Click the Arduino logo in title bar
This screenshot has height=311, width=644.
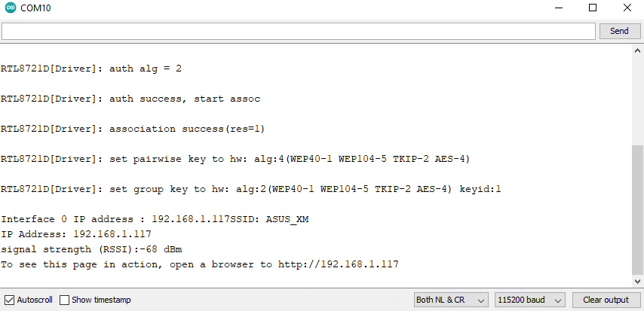(x=11, y=8)
